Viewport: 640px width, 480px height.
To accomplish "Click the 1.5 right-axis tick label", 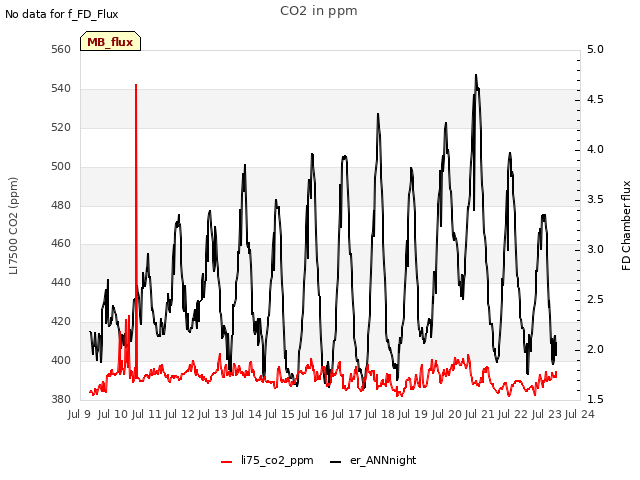I will coord(595,399).
